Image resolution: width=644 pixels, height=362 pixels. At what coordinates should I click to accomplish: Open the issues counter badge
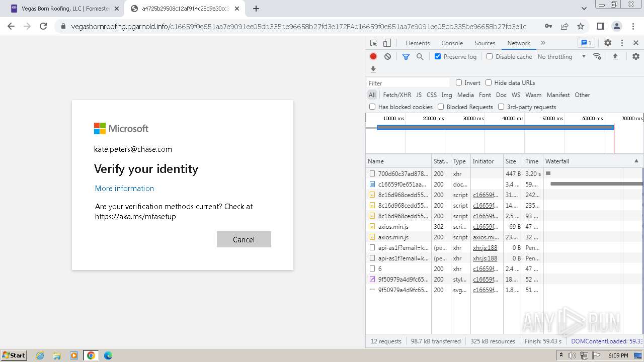click(586, 43)
